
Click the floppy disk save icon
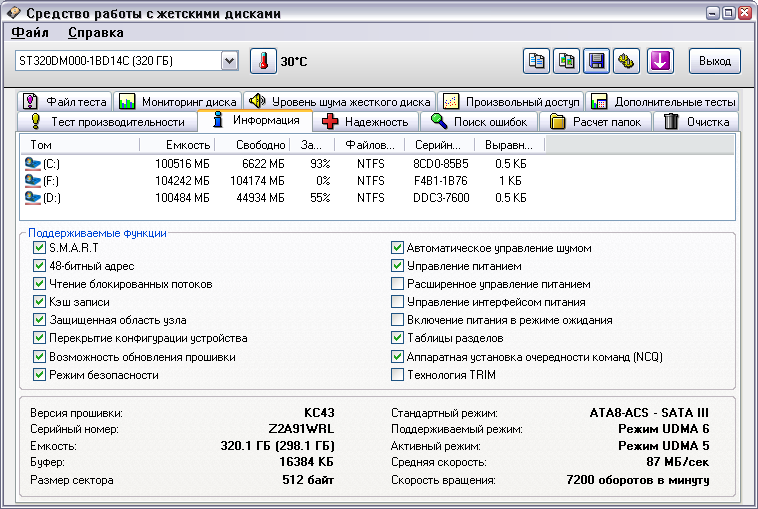597,61
